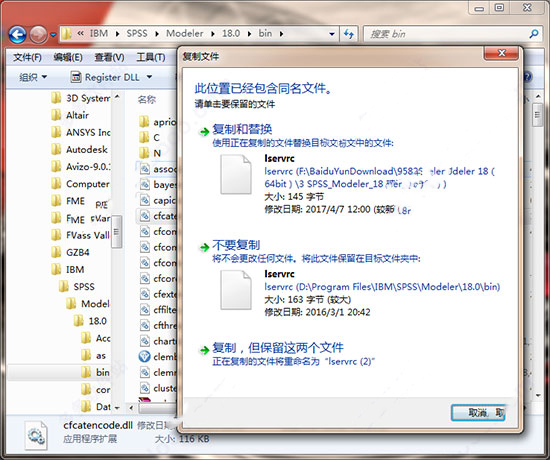The width and height of the screenshot is (550, 460).
Task: Click the destination lservrc file icon
Action: point(236,290)
